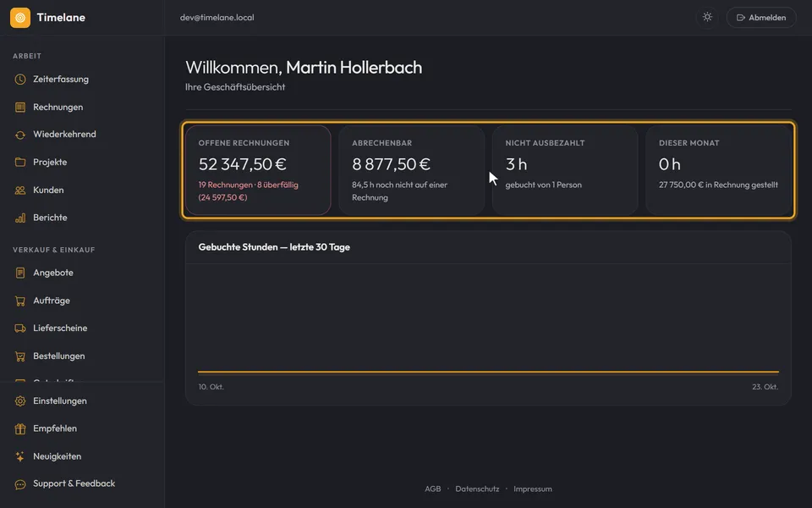Click the 'Ihre Geschäftsübersicht' subtitle
812x508 pixels.
(235, 87)
